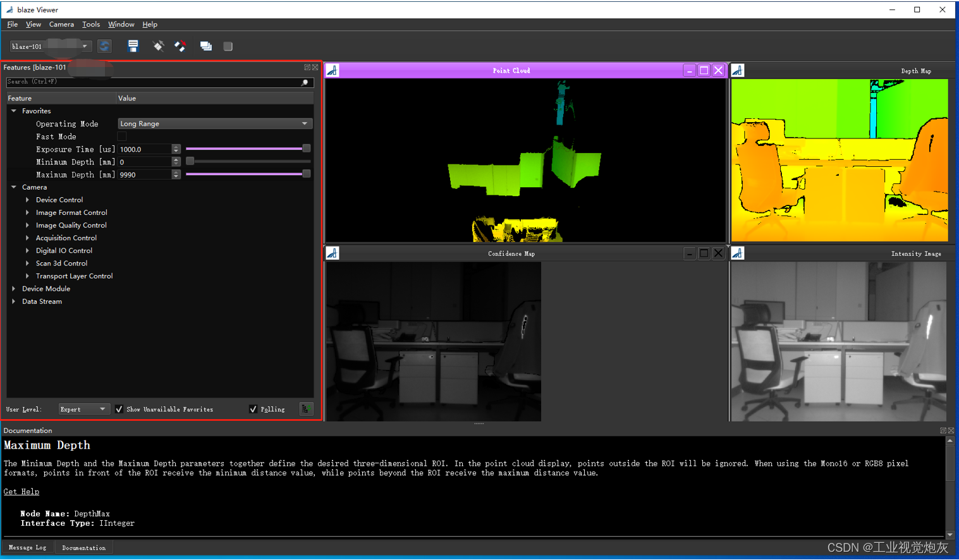Click the save image toolbar icon
The image size is (959, 560).
(133, 46)
